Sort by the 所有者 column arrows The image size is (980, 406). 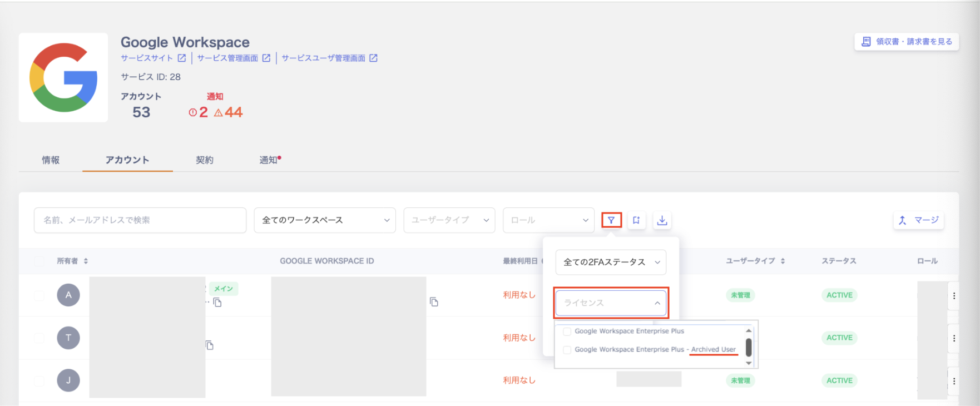tap(86, 261)
